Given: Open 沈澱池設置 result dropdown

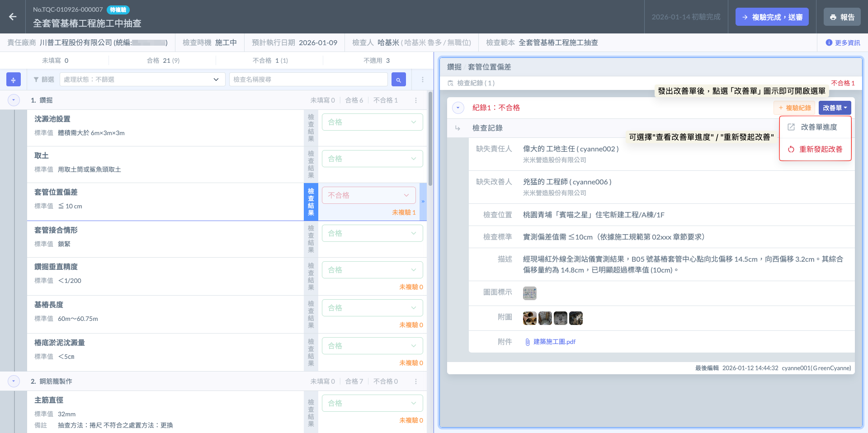Looking at the screenshot, I should coord(372,122).
